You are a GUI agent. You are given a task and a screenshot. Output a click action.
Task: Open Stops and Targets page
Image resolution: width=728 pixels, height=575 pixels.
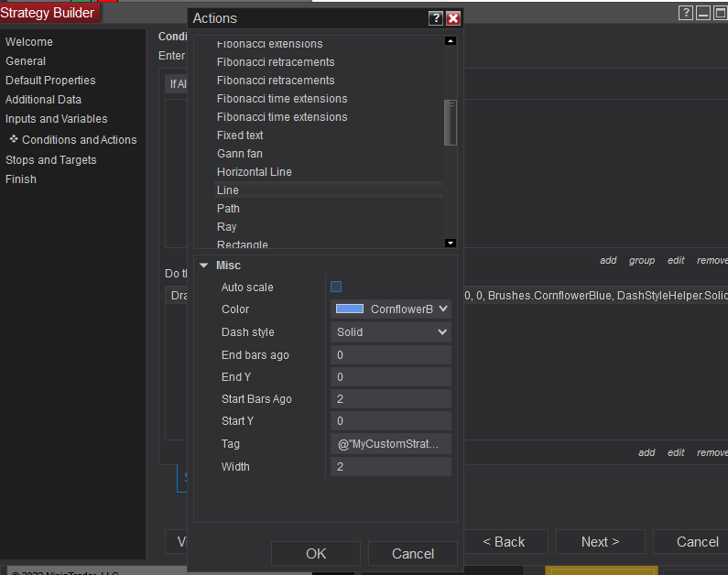coord(51,160)
